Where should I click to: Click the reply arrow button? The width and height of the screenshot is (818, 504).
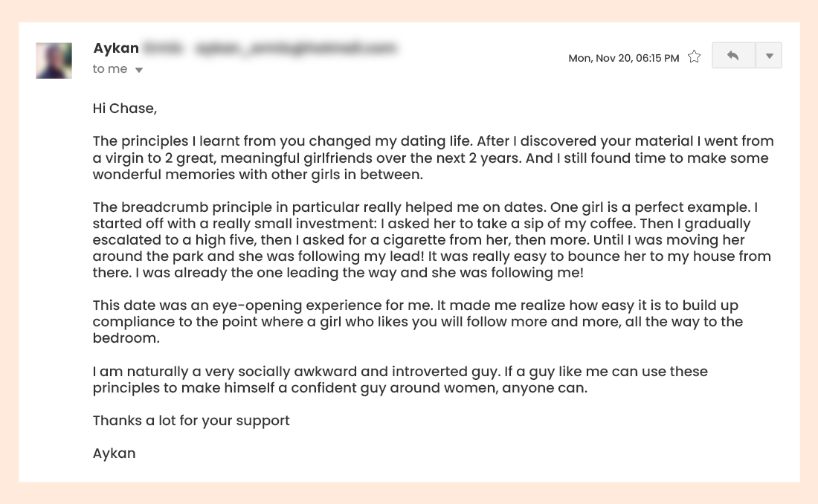[733, 56]
